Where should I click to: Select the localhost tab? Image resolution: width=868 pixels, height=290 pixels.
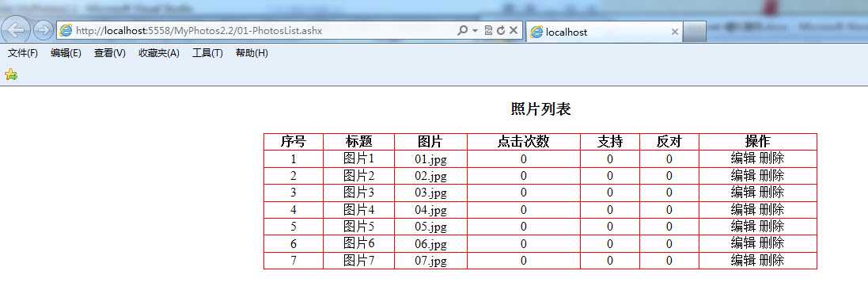[x=604, y=32]
